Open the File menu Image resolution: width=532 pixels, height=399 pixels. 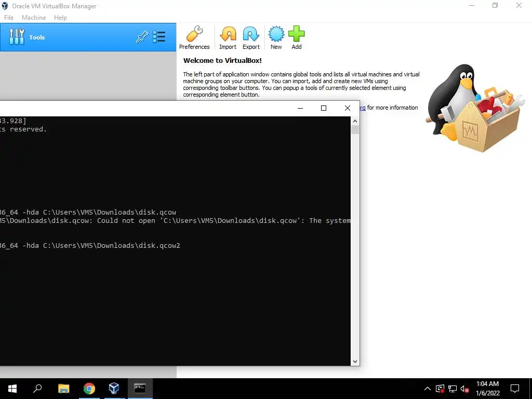coord(9,18)
